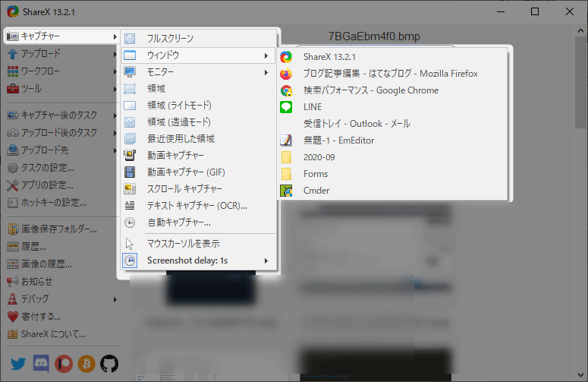588x382 pixels.
Task: Click the 動画キャプチャー recorder icon
Action: pos(130,156)
